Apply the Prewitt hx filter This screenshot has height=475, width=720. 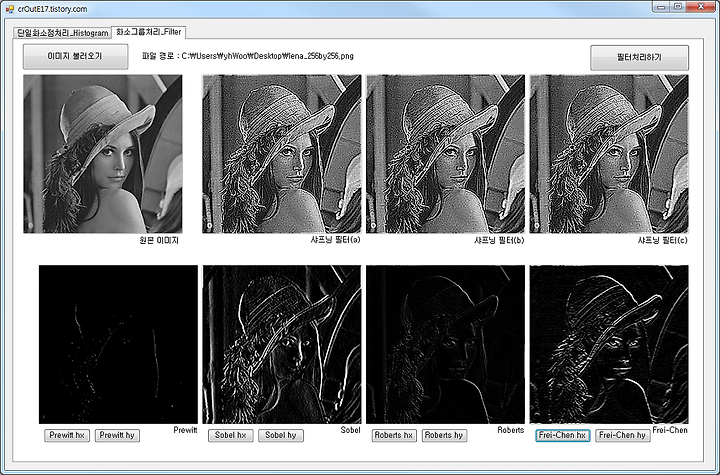[67, 435]
